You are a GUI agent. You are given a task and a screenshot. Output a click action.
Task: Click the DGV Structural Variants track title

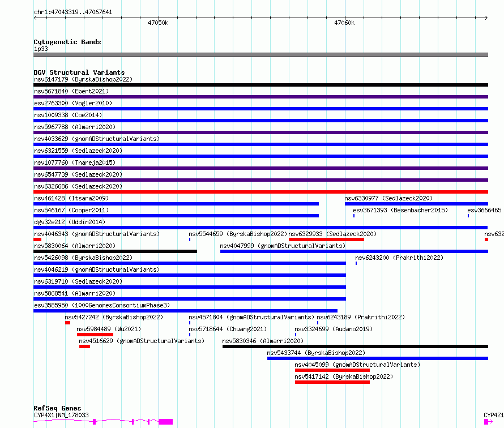tap(79, 72)
